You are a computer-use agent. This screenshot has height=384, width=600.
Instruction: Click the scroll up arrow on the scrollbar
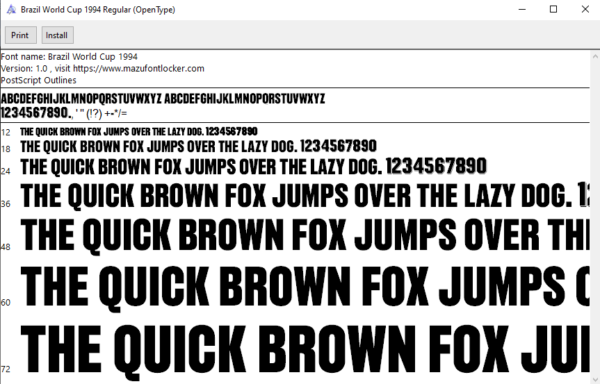coord(595,56)
